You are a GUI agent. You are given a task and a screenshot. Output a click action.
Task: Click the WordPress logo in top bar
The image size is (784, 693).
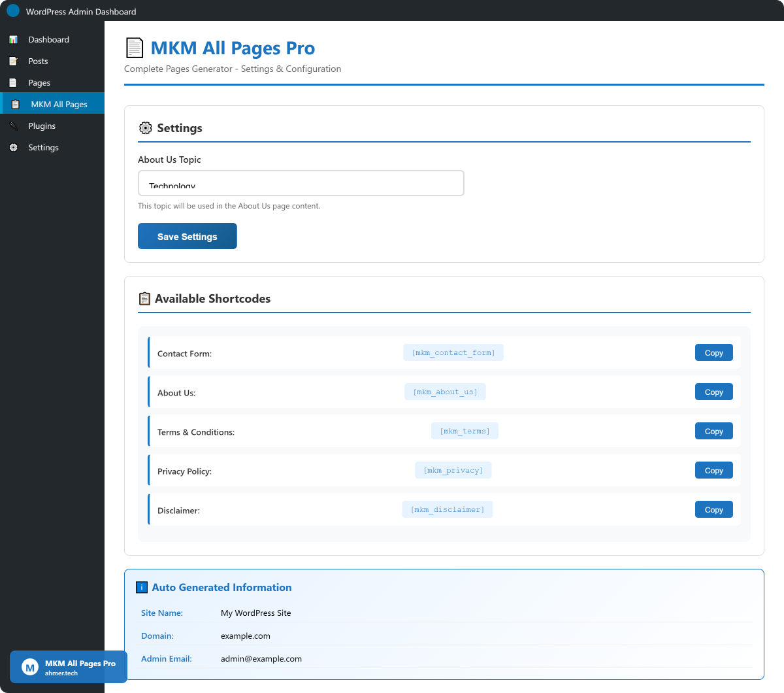pyautogui.click(x=13, y=11)
